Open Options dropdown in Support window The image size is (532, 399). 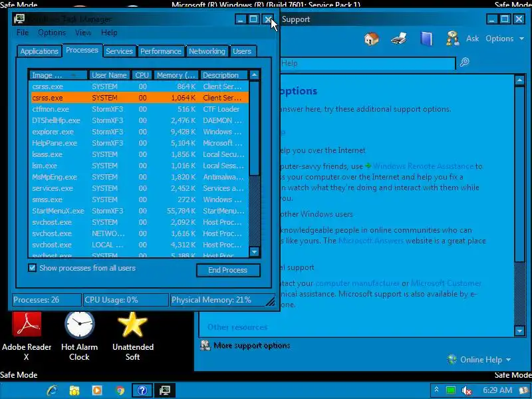coord(505,39)
